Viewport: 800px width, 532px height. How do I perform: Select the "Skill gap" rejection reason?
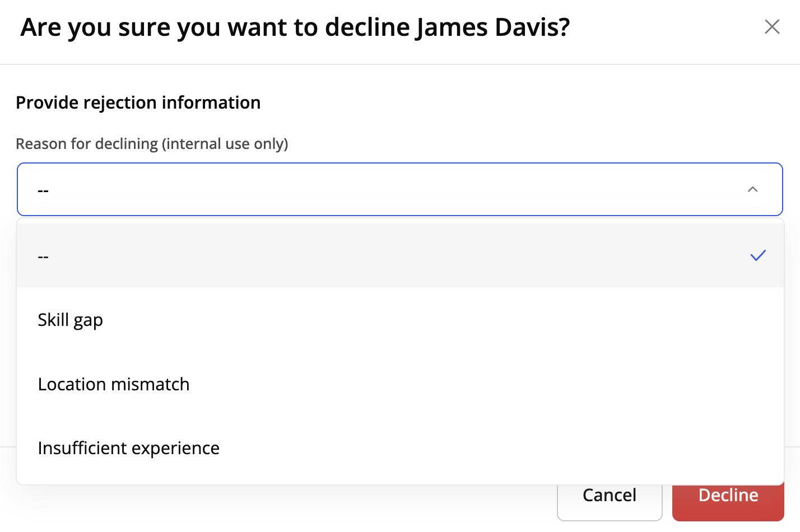[x=71, y=320]
